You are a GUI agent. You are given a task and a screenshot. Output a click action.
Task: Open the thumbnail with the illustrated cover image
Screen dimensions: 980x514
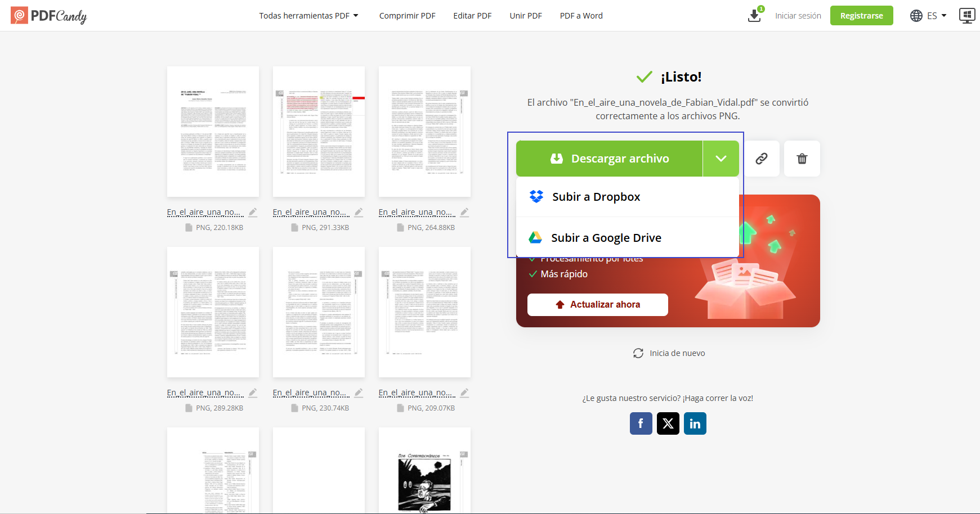click(424, 470)
